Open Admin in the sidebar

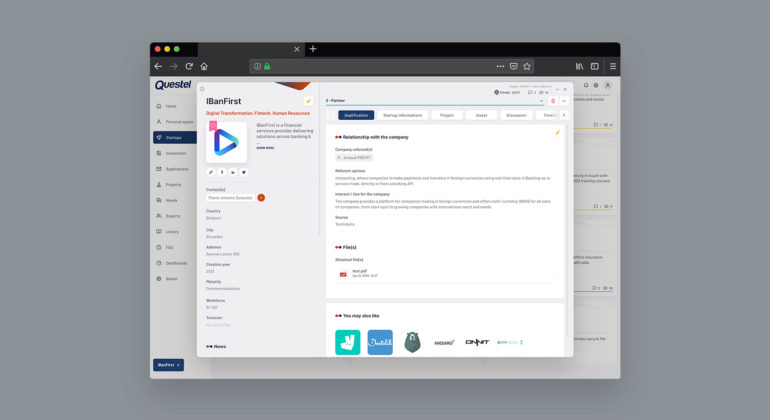pyautogui.click(x=167, y=279)
